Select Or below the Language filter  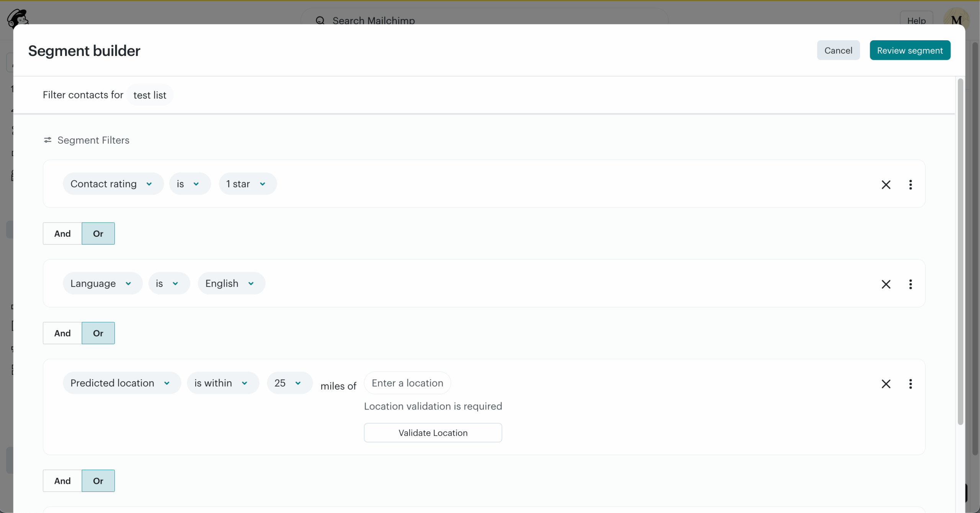click(x=98, y=333)
